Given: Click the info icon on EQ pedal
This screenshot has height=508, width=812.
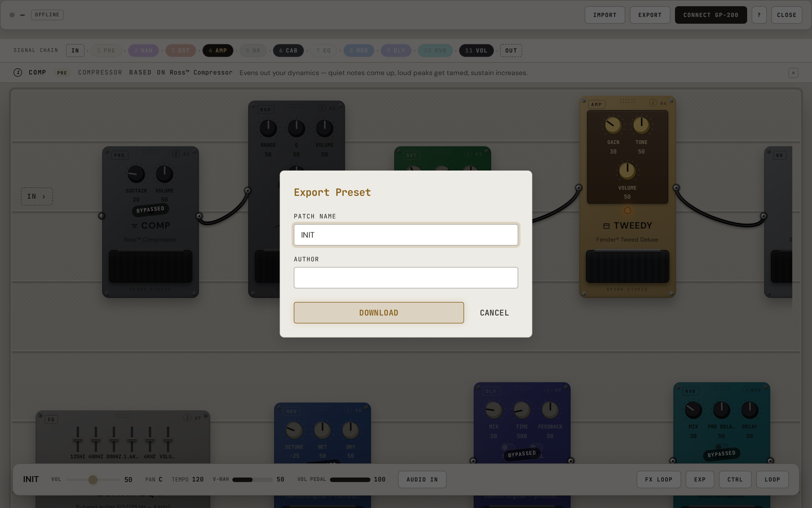Looking at the screenshot, I should pos(187,418).
